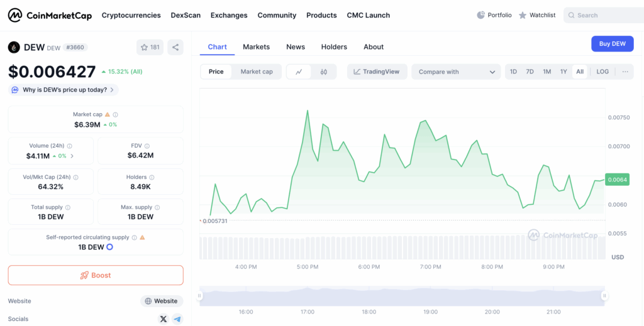
Task: Click the Boost button
Action: pos(96,275)
